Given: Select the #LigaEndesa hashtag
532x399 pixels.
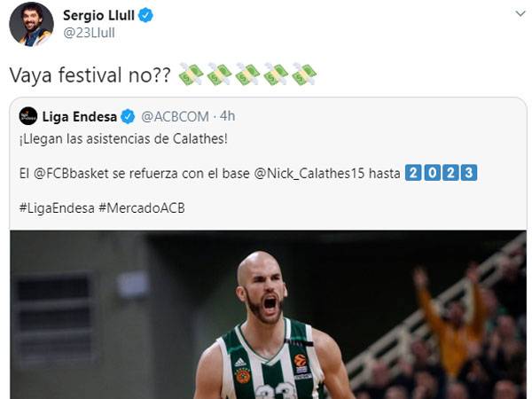Looking at the screenshot, I should pos(57,208).
